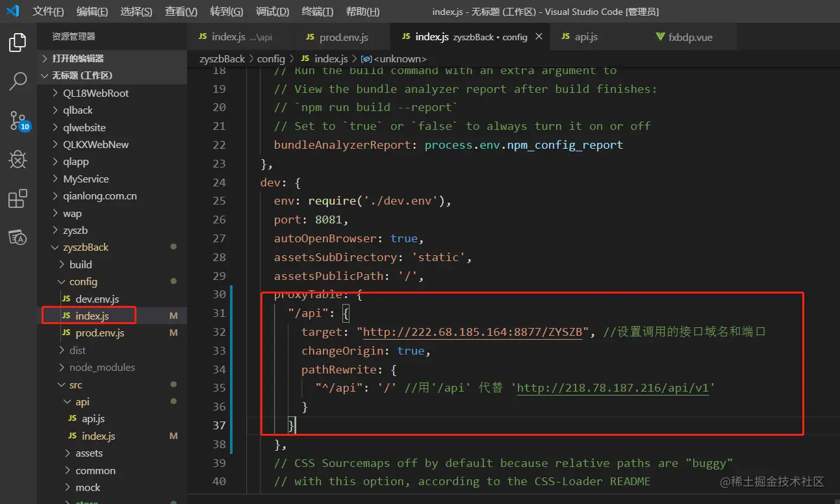Expand the build folder chevron
Image resolution: width=840 pixels, height=504 pixels.
click(62, 264)
